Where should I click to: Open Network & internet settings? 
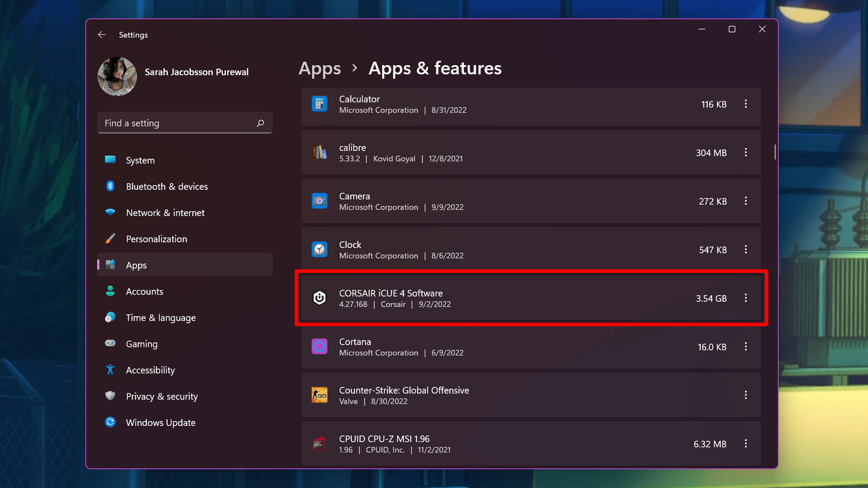pyautogui.click(x=184, y=212)
